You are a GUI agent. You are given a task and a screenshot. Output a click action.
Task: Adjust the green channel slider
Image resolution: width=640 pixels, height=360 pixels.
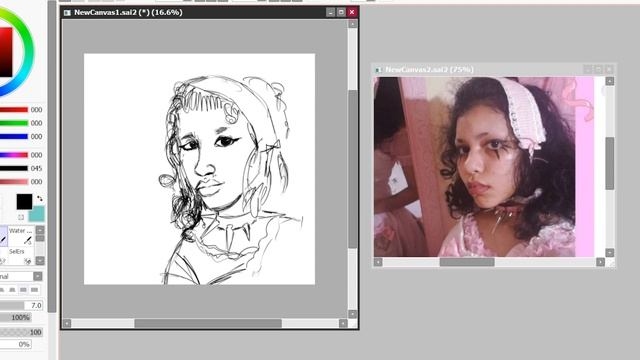point(14,123)
